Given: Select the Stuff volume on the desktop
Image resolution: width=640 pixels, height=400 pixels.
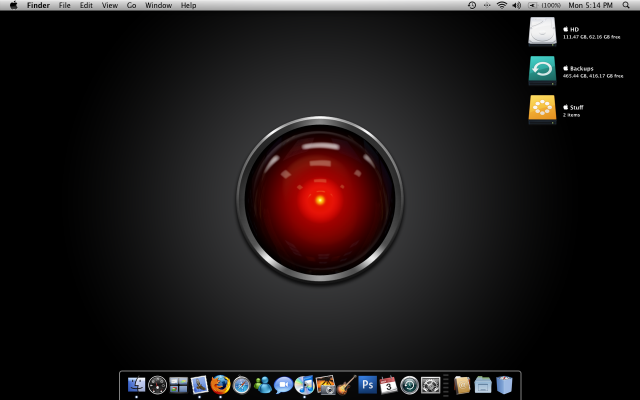Looking at the screenshot, I should coord(542,109).
